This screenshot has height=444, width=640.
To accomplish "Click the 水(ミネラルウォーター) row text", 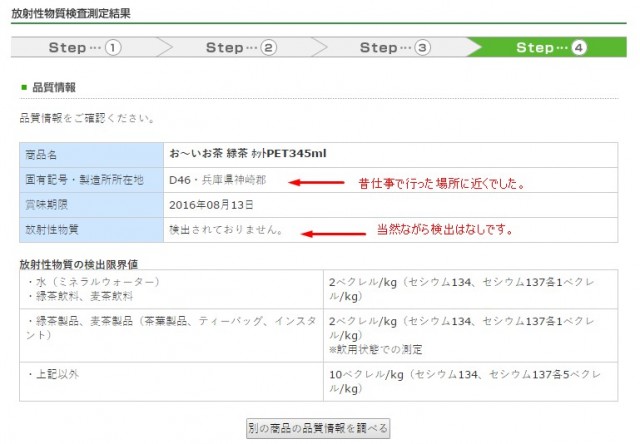I will (93, 282).
